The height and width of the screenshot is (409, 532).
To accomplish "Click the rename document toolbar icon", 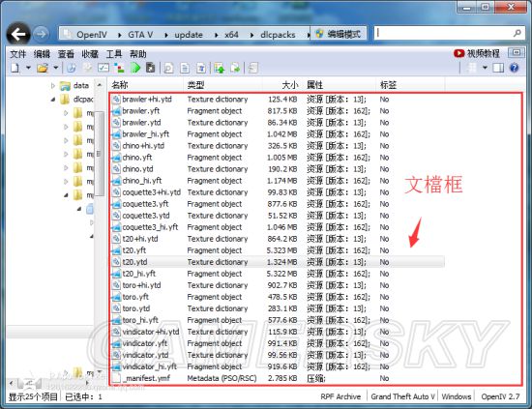I will tap(201, 68).
